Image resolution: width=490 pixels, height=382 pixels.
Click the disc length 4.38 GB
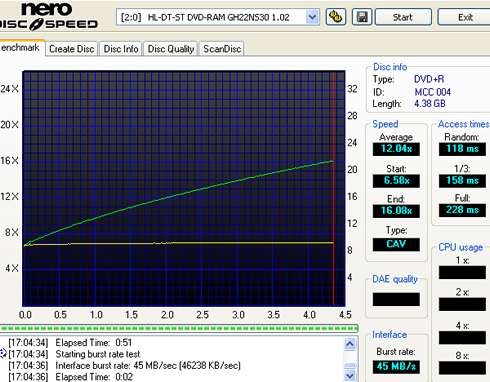[x=430, y=104]
